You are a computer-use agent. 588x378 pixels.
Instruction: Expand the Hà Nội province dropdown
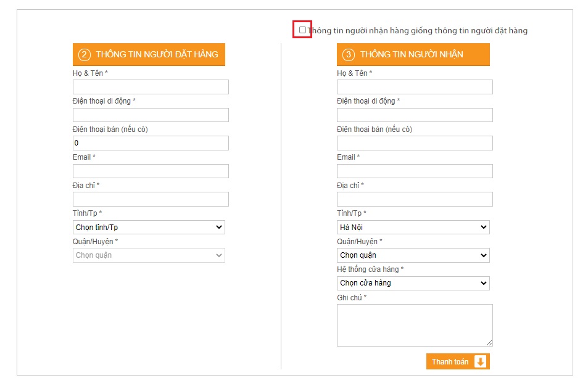pyautogui.click(x=413, y=228)
